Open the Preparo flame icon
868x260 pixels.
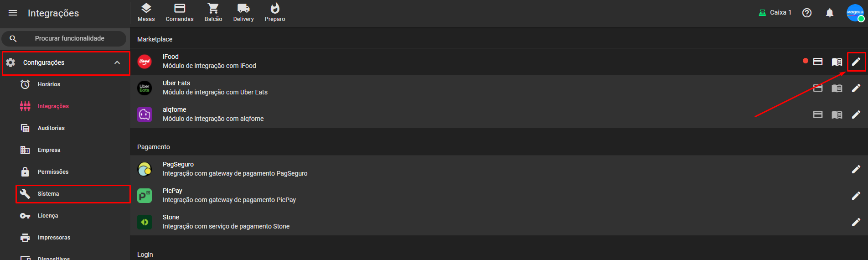coord(275,12)
